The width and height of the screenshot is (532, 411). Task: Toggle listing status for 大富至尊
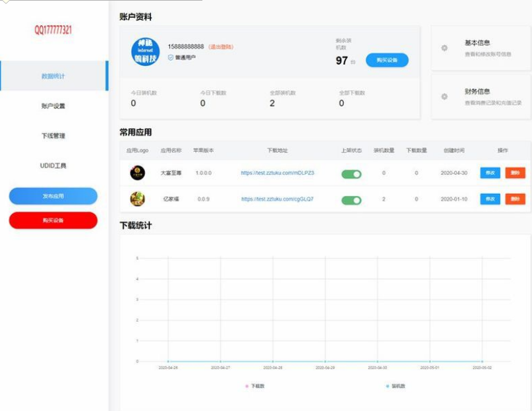point(351,174)
